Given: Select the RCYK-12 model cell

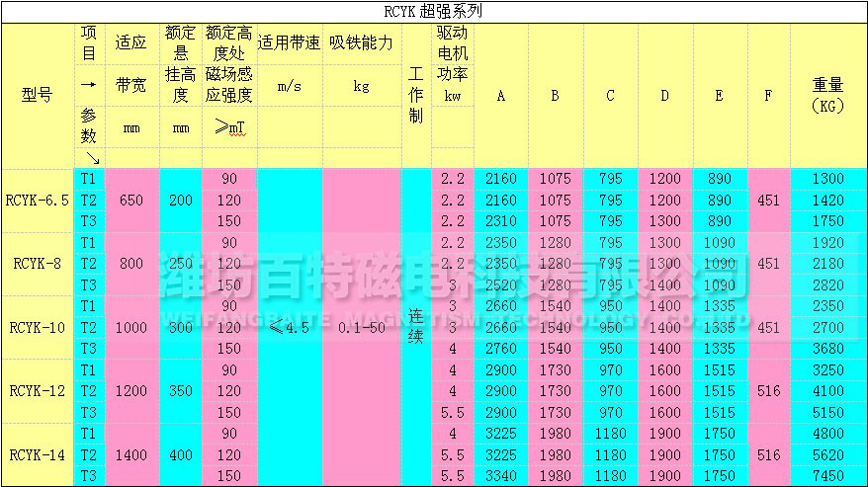Looking at the screenshot, I should pos(37,390).
